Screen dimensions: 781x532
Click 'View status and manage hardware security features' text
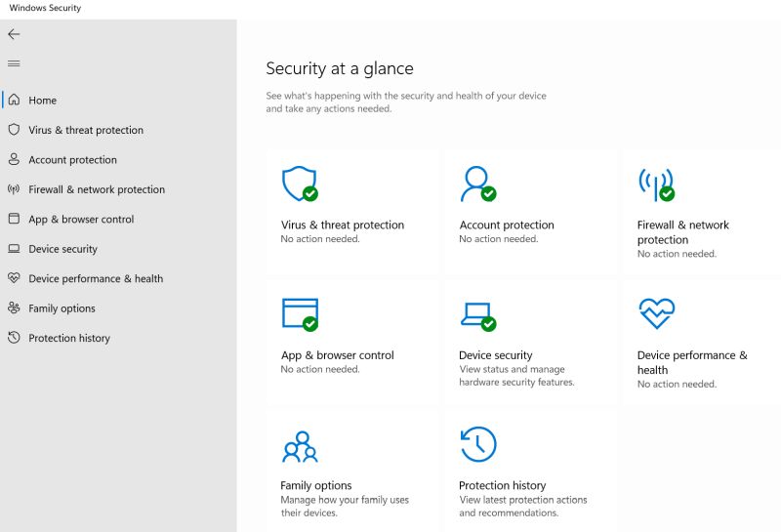516,376
